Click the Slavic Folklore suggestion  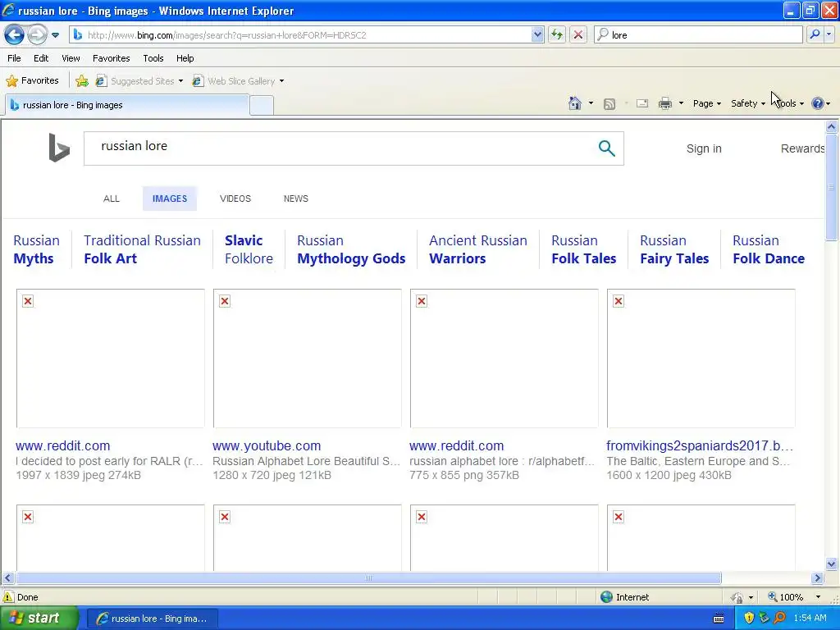pyautogui.click(x=249, y=249)
